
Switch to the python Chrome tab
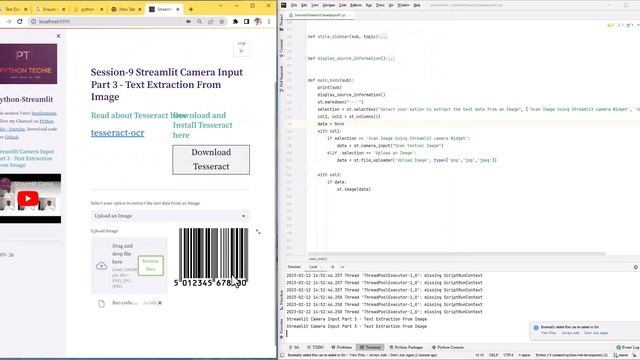(88, 9)
